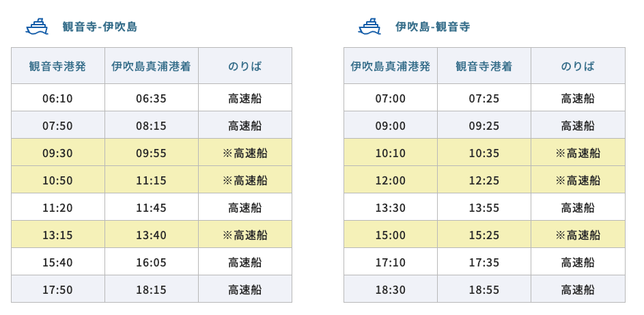Viewport: 644px width, 315px height.
Task: Click the 観音寺港着 column header
Action: (484, 66)
